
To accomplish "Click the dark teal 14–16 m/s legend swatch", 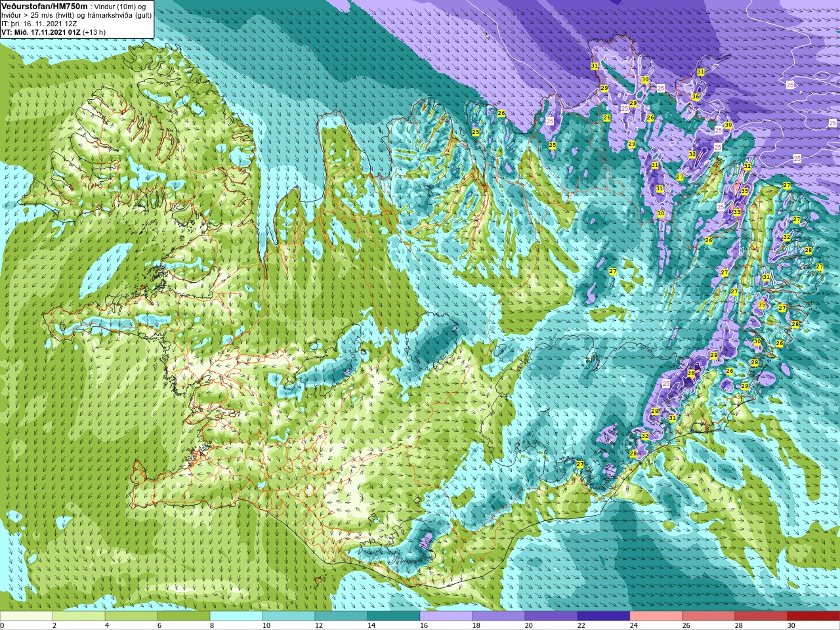I will (x=394, y=616).
